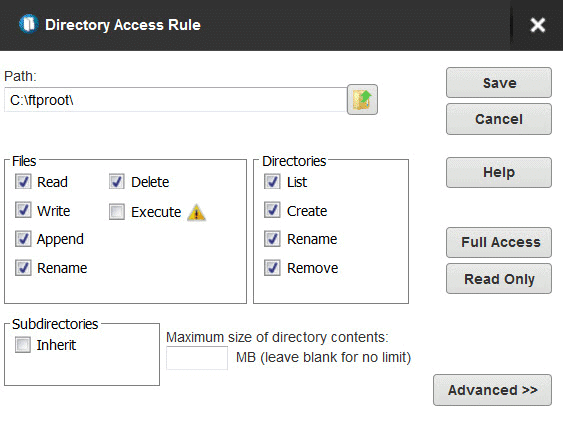Click the maximum directory size MB field
Image resolution: width=563 pixels, height=427 pixels.
pyautogui.click(x=197, y=358)
